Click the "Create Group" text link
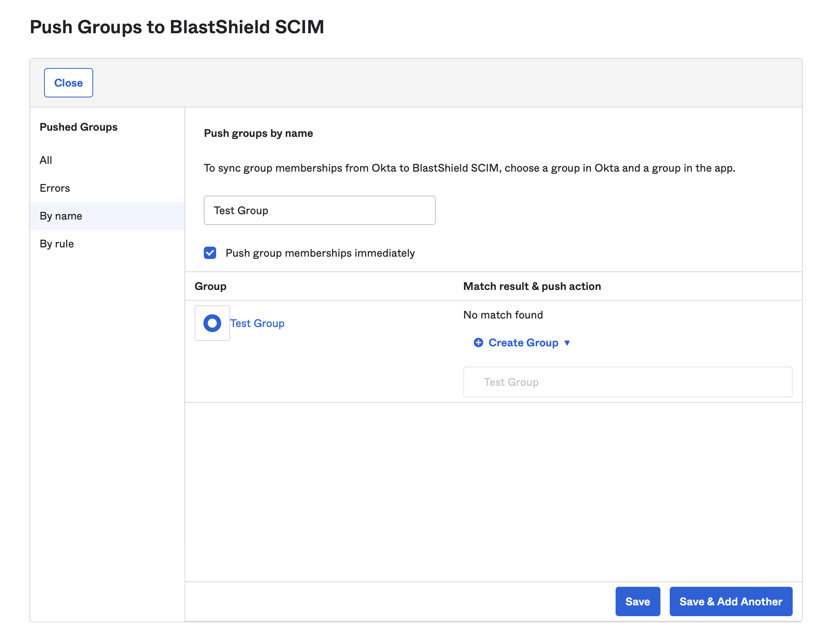Image resolution: width=836 pixels, height=644 pixels. pyautogui.click(x=523, y=342)
